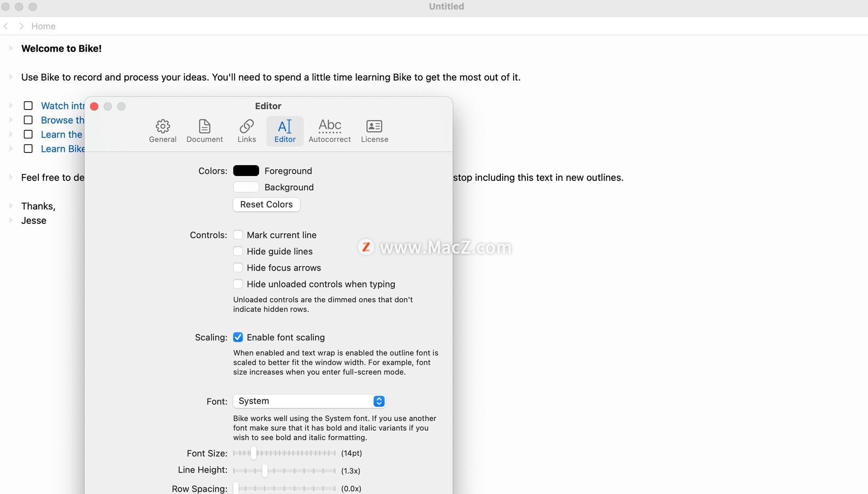Click the Foreground color swatch
The height and width of the screenshot is (494, 868).
click(x=246, y=171)
